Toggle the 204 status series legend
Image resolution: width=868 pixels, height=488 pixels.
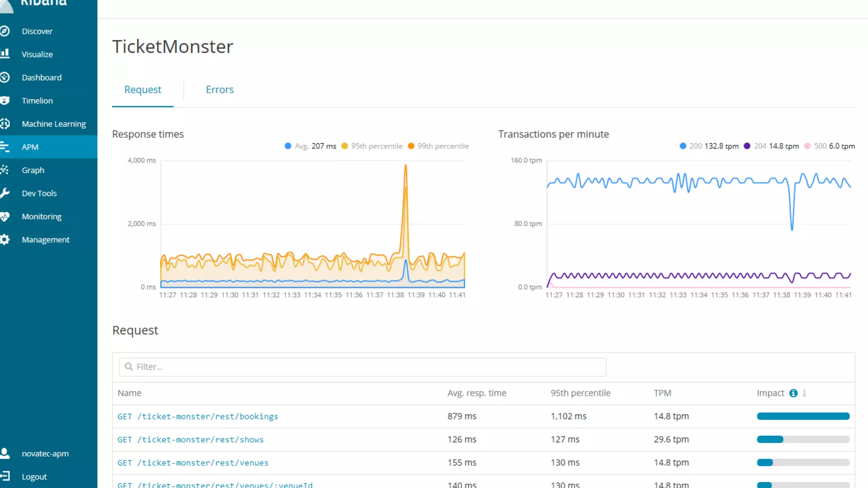click(x=771, y=146)
